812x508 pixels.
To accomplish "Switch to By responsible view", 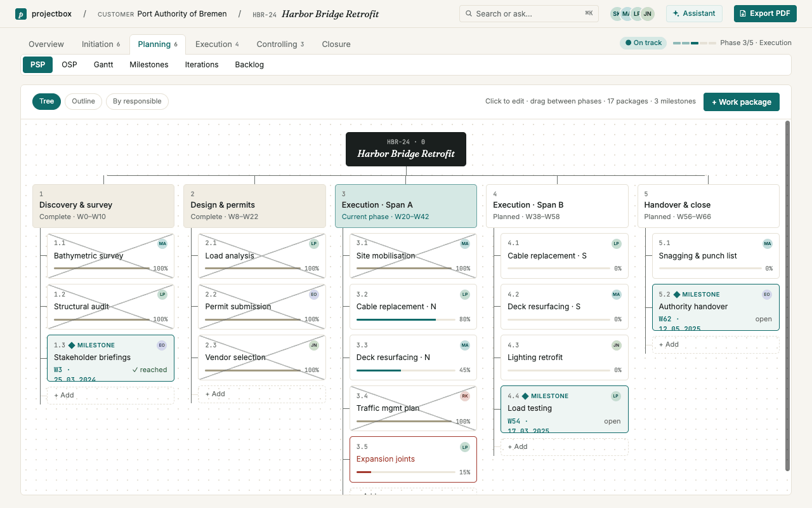I will 137,102.
